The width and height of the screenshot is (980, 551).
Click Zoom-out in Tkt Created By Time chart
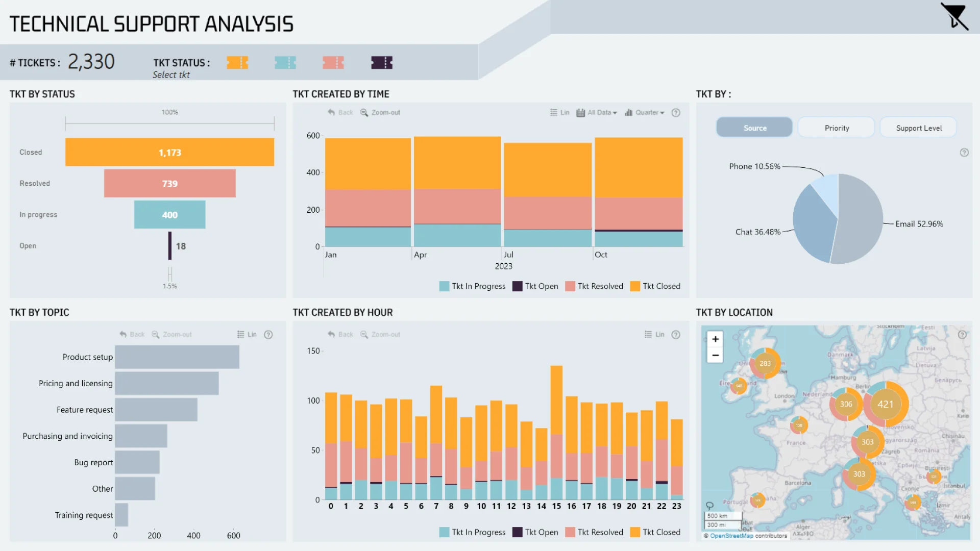click(x=380, y=112)
